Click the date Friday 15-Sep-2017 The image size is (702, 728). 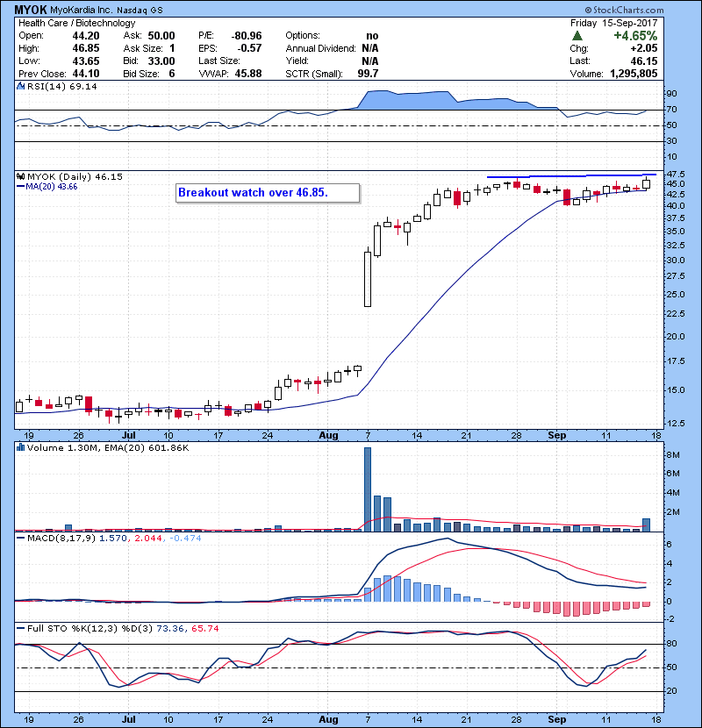tap(613, 23)
